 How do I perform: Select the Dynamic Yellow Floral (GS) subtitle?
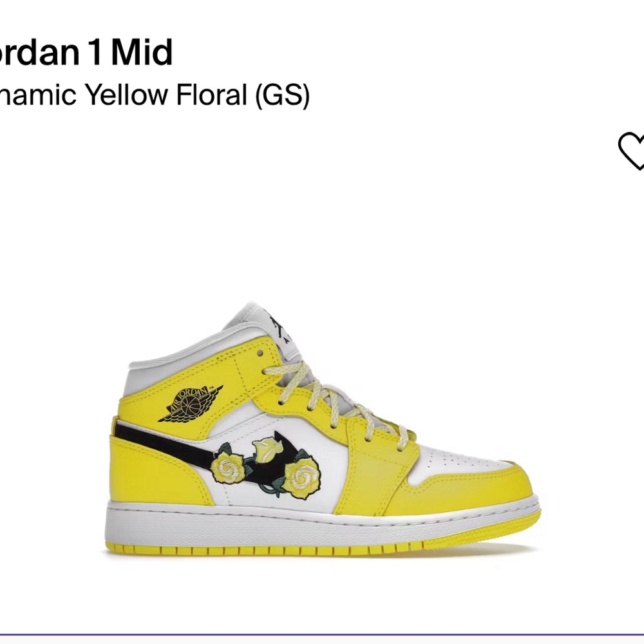tap(155, 93)
